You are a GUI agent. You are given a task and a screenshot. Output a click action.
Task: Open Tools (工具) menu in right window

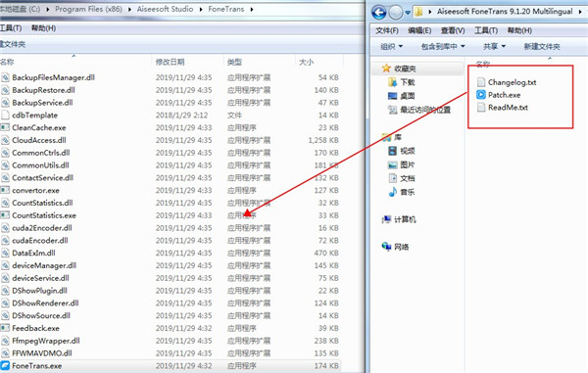(486, 30)
